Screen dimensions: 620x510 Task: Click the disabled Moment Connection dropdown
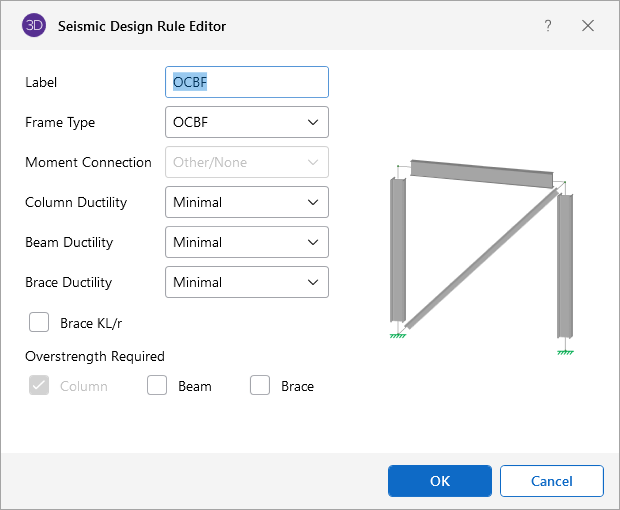pyautogui.click(x=246, y=162)
